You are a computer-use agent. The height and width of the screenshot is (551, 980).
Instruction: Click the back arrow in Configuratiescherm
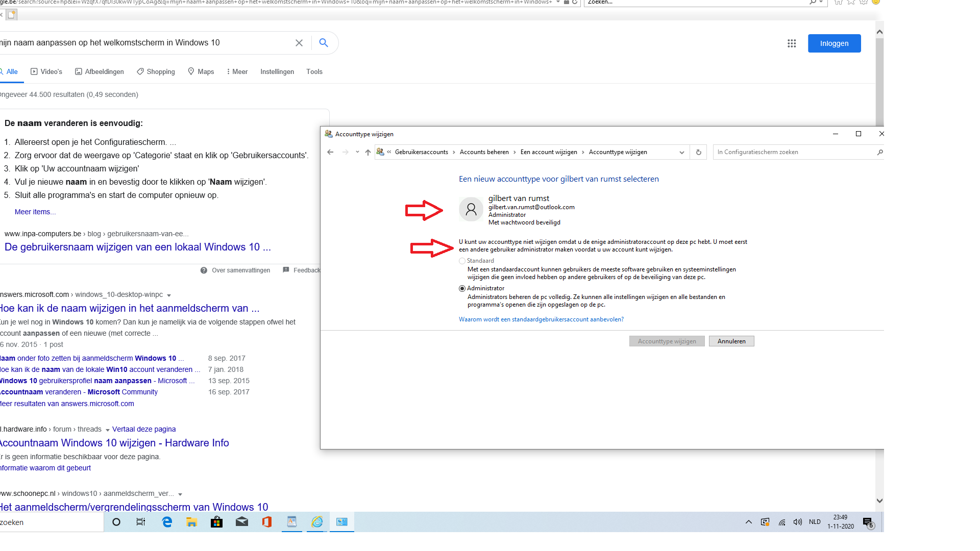(330, 152)
